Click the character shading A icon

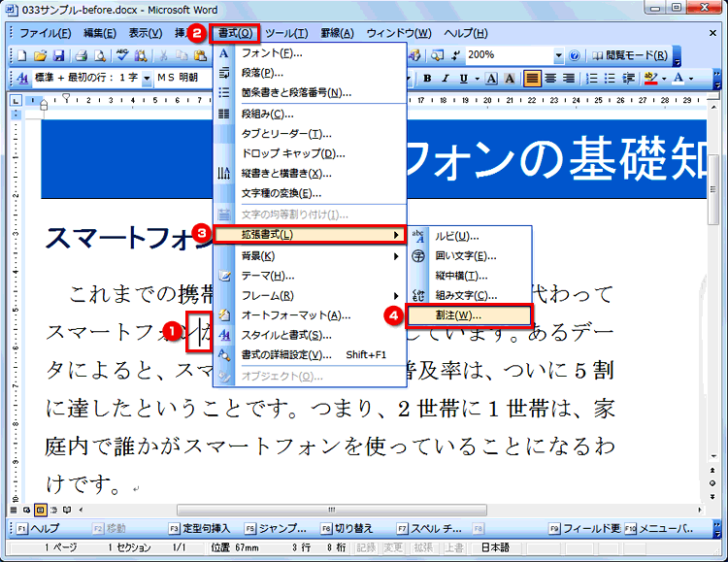coord(510,78)
